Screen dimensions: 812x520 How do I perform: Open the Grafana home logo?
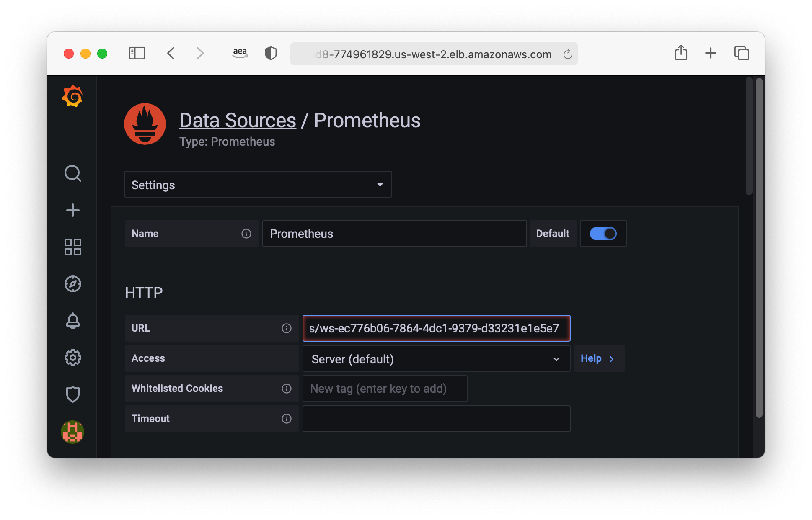(x=72, y=96)
